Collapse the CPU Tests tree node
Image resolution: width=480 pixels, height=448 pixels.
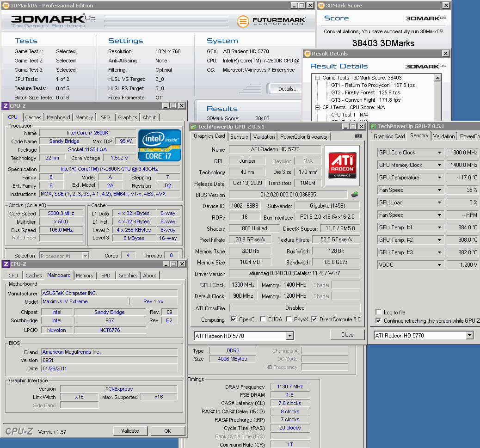coord(317,107)
